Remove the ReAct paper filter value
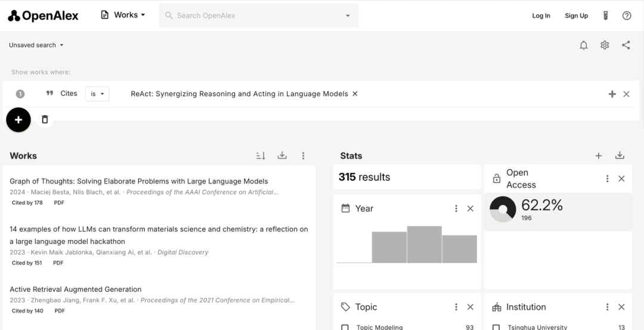 [355, 94]
